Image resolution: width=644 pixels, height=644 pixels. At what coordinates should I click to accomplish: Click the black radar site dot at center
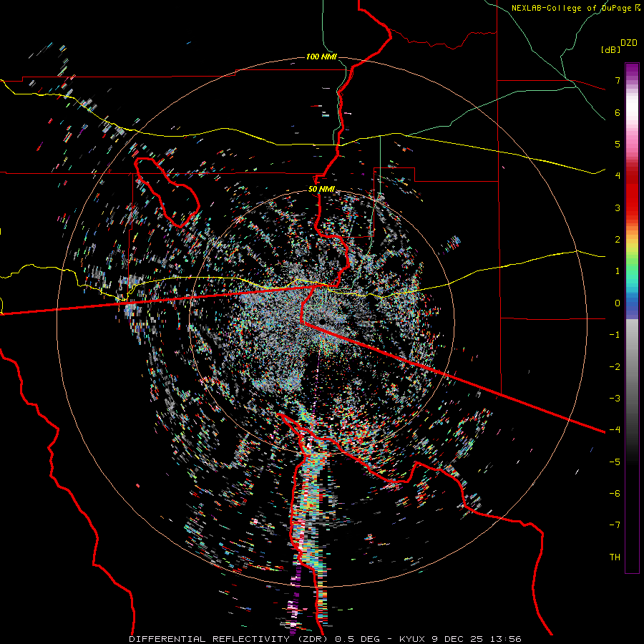pos(322,321)
